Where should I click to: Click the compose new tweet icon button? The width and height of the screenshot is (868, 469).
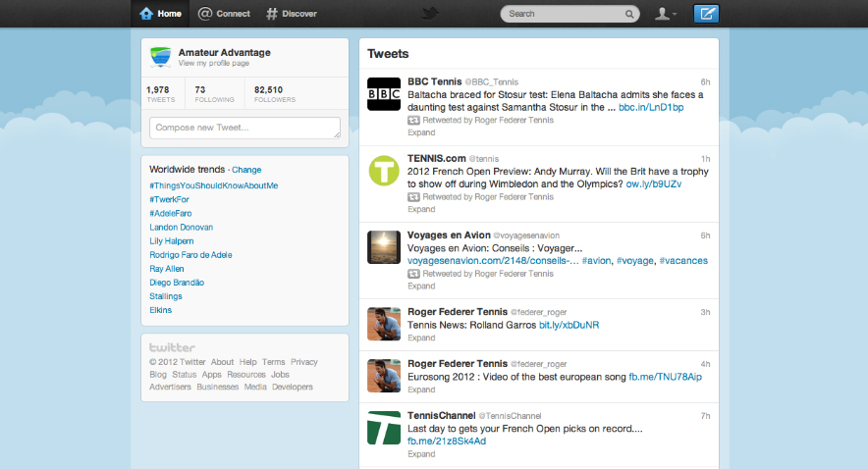[x=706, y=14]
